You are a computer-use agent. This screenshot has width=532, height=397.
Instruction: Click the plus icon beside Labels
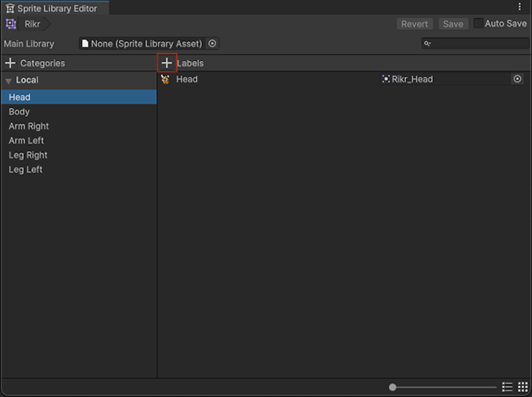(167, 63)
